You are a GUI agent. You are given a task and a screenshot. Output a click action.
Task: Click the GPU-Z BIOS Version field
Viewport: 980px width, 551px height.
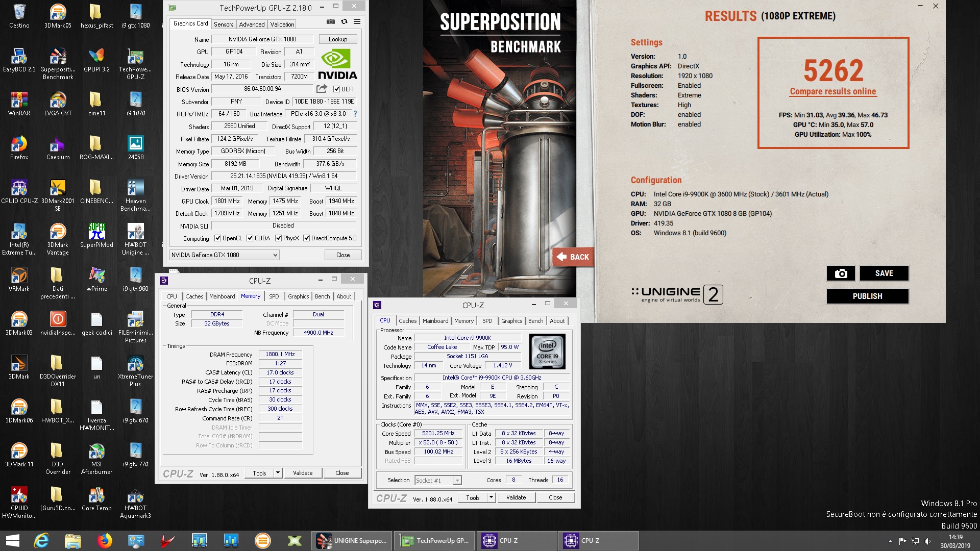[x=262, y=89]
